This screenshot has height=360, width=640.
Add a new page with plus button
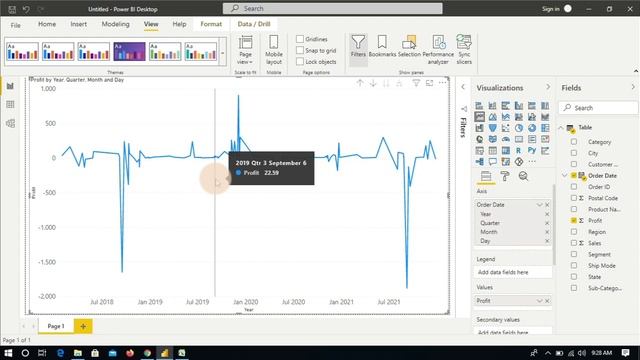point(83,326)
